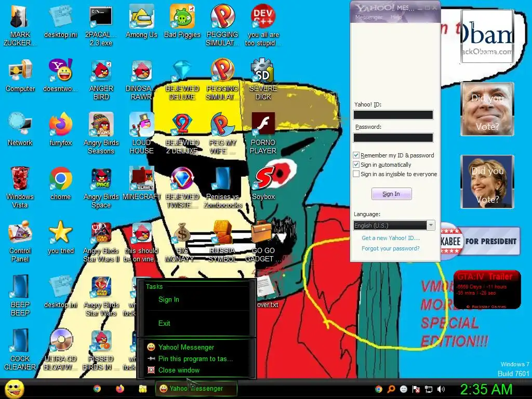532x399 pixels.
Task: Click the action center flag tray icon
Action: pos(416,389)
